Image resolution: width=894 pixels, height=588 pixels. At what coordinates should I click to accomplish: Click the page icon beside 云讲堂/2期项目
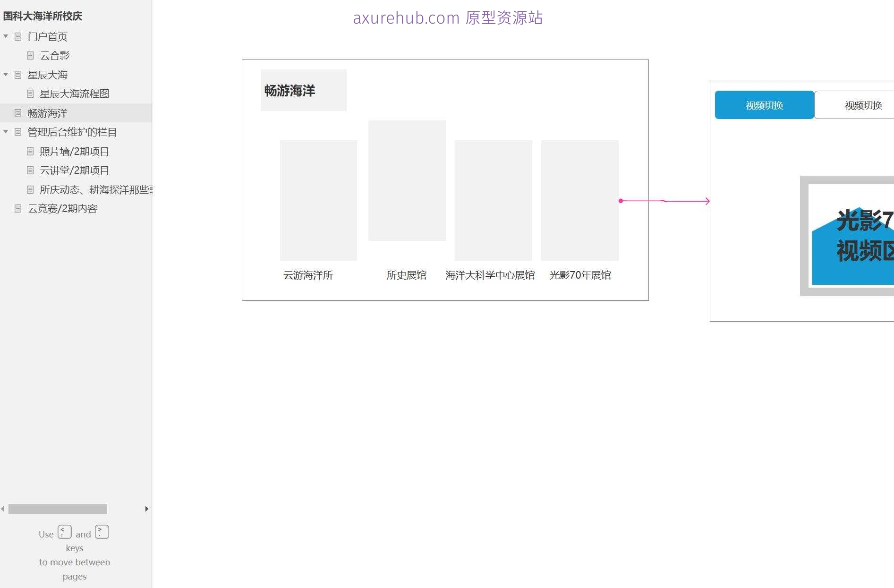(29, 170)
